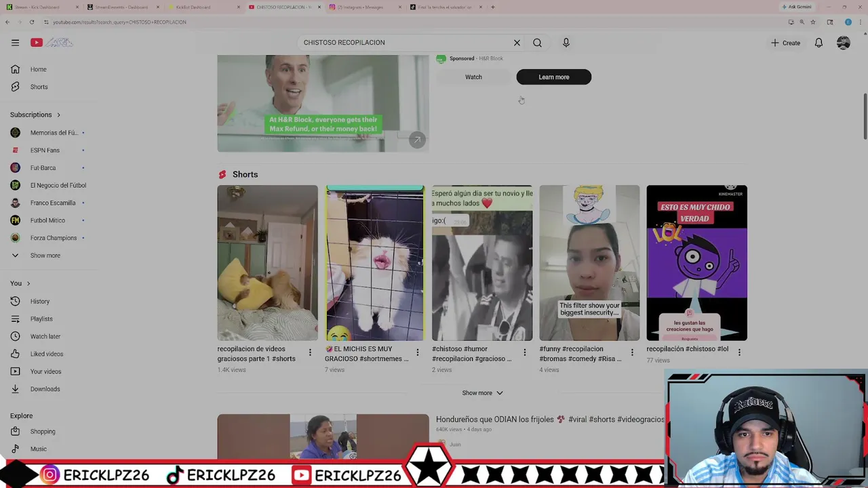The height and width of the screenshot is (488, 868).
Task: Clear the search query with the X icon
Action: 517,43
